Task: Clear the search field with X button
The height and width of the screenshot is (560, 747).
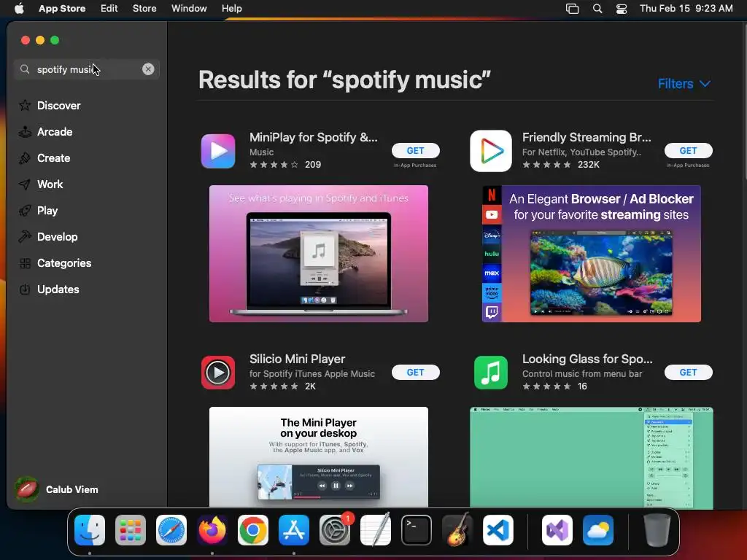Action: [148, 69]
